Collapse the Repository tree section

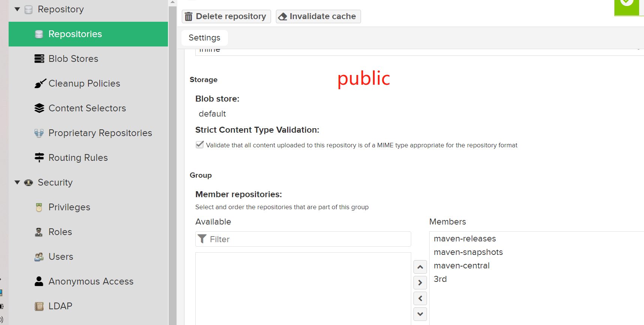17,9
